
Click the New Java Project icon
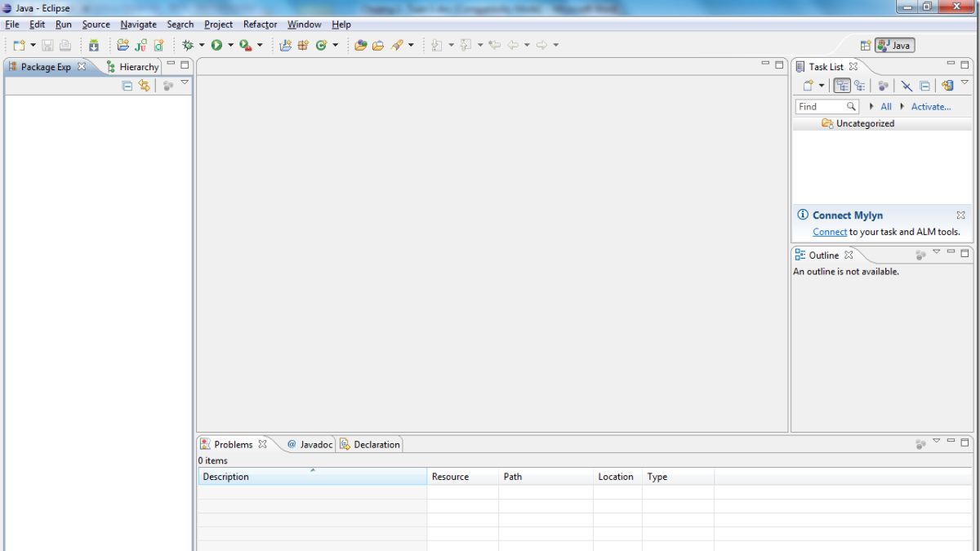pyautogui.click(x=123, y=46)
